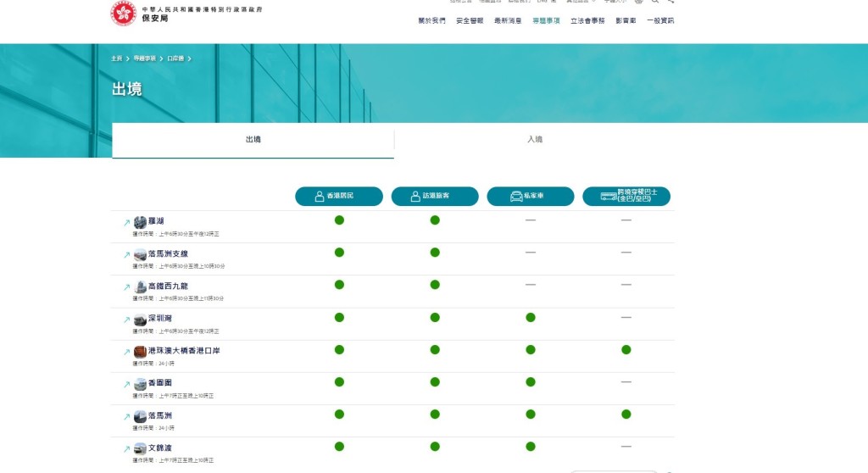
Task: Open the 專題事項 navigation menu
Action: [546, 20]
